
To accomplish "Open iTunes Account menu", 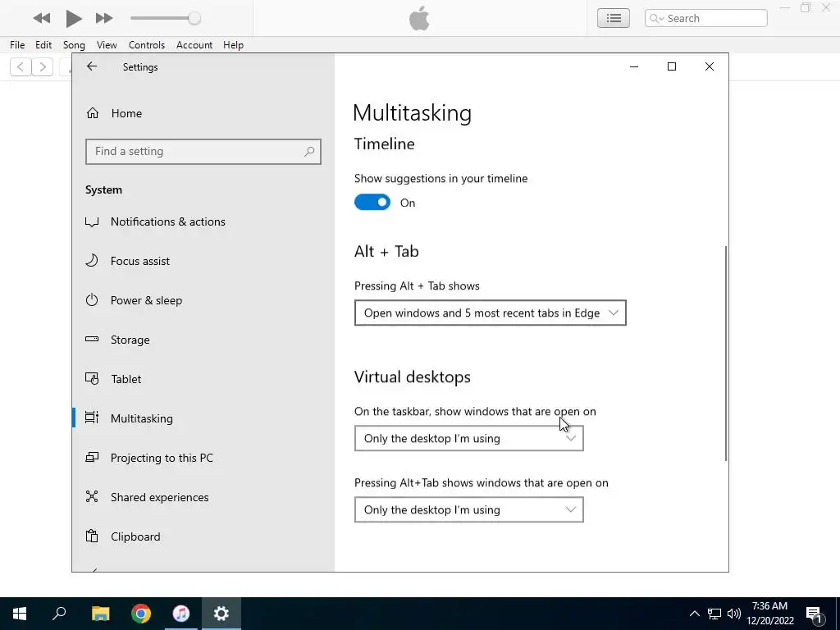I will pos(194,45).
